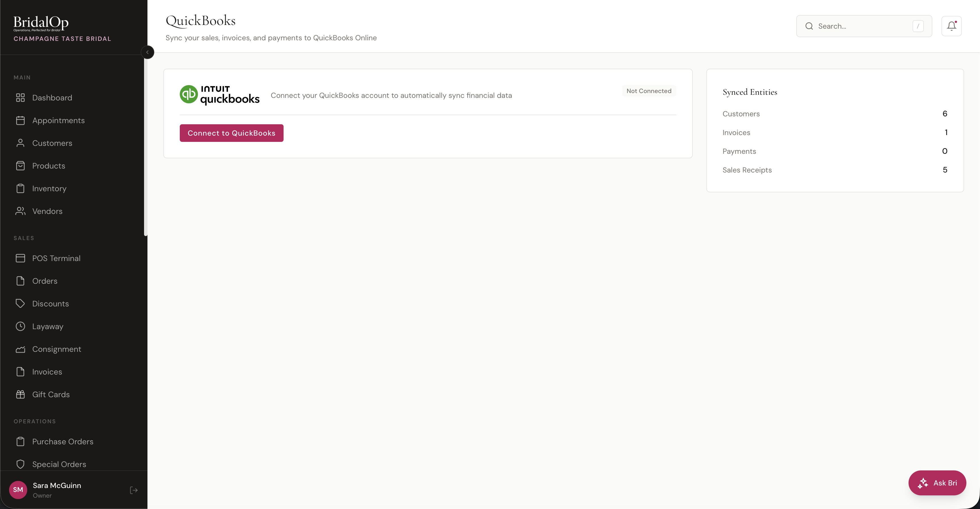Screen dimensions: 980x509
Task: Click the Gift Cards gift icon
Action: pyautogui.click(x=20, y=394)
